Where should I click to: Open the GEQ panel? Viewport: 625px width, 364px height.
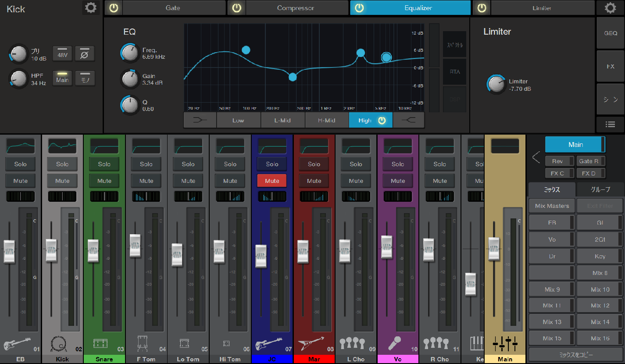point(610,33)
